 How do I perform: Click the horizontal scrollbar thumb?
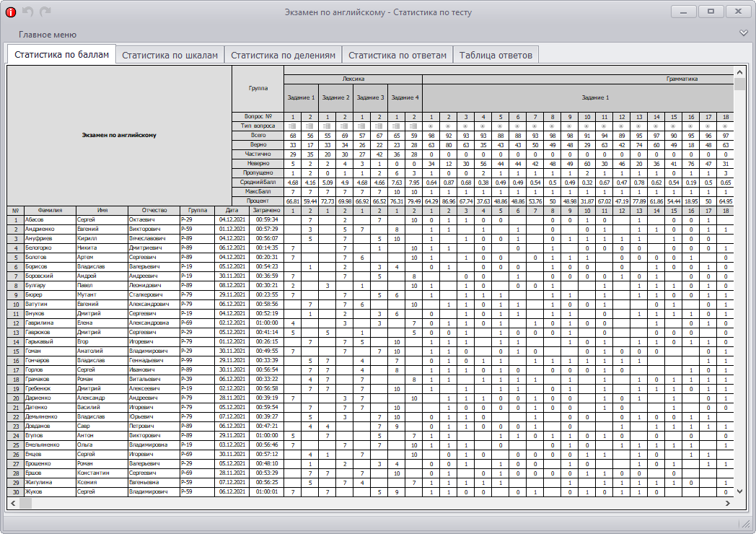click(25, 503)
